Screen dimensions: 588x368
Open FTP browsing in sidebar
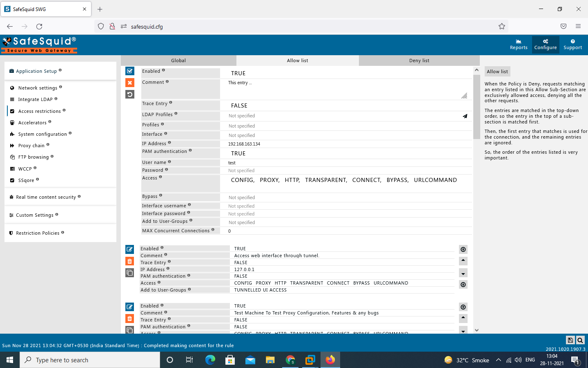coord(33,157)
